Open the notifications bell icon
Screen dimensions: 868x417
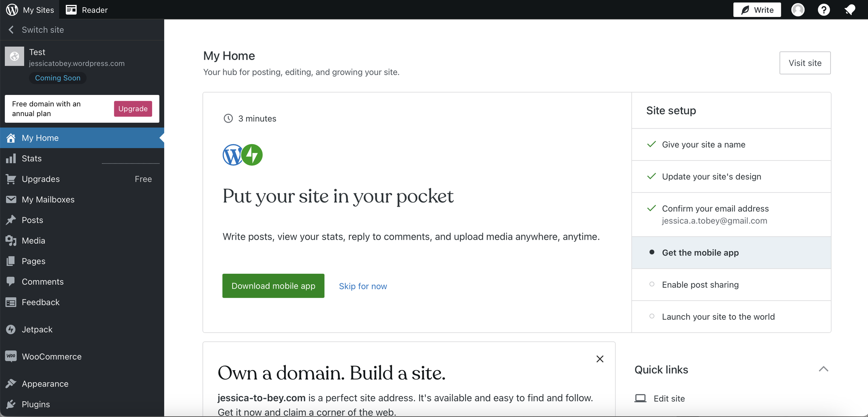[x=850, y=9]
